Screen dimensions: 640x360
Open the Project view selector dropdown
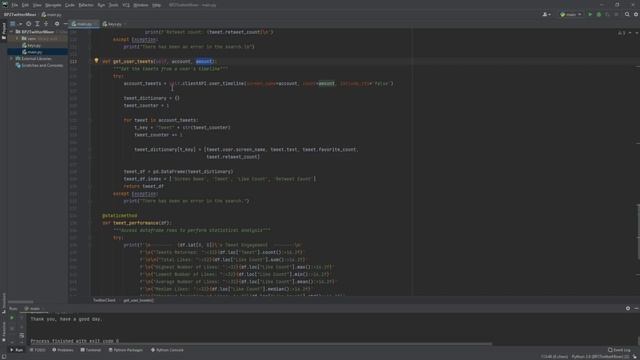[16, 24]
